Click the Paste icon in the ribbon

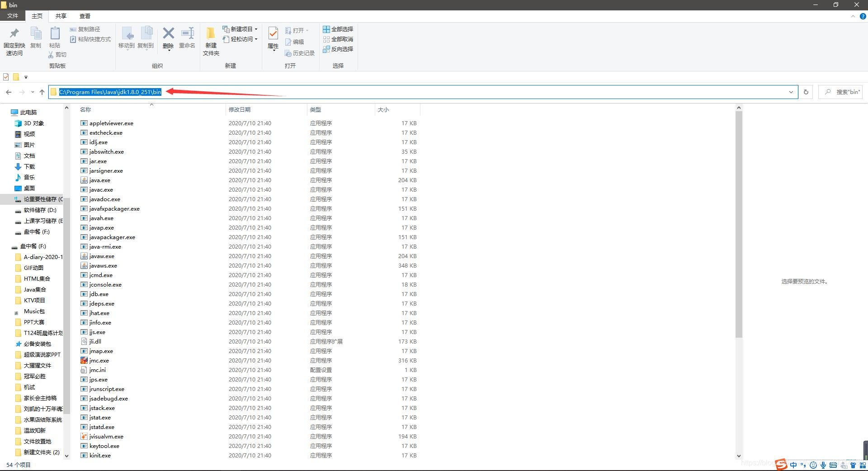coord(55,34)
